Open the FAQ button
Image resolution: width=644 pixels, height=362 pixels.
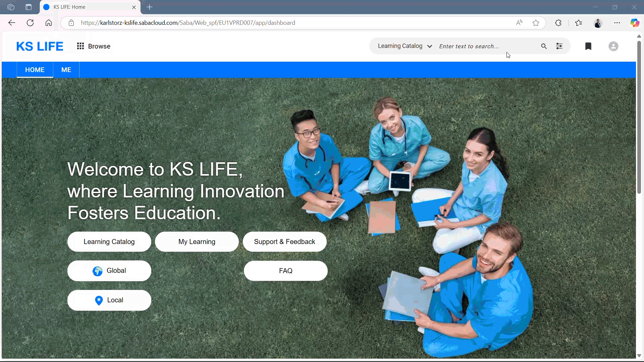coord(286,271)
